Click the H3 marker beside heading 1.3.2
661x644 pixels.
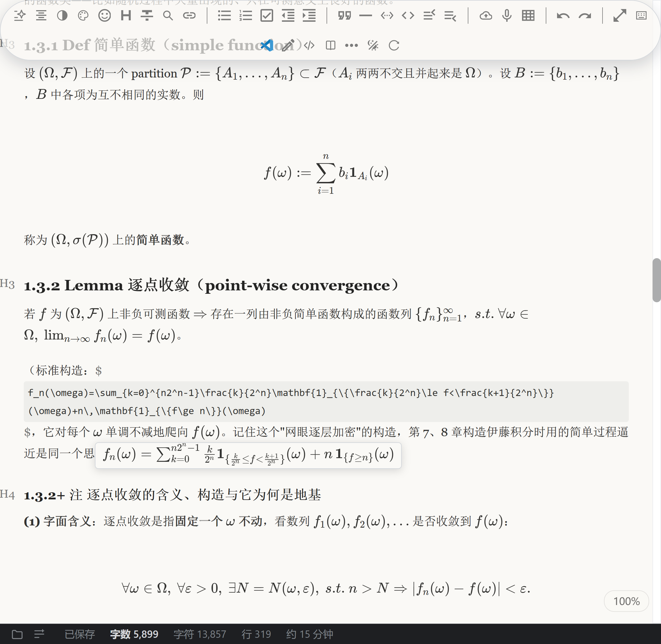pyautogui.click(x=7, y=284)
